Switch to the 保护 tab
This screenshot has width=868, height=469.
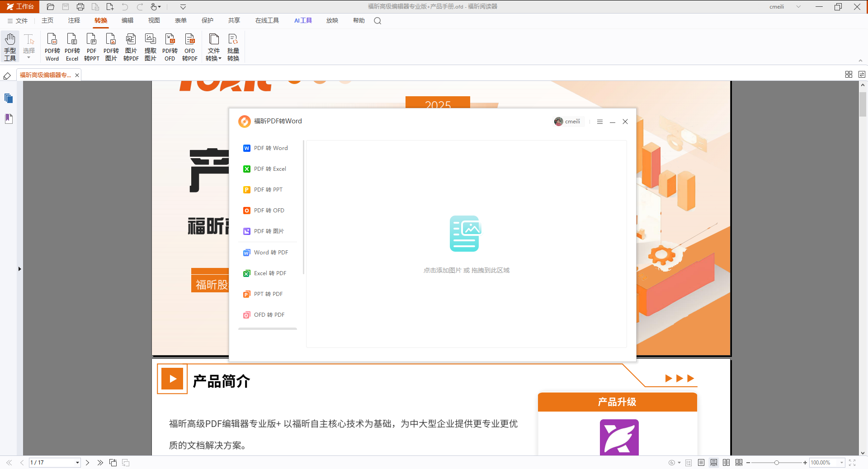(x=208, y=21)
